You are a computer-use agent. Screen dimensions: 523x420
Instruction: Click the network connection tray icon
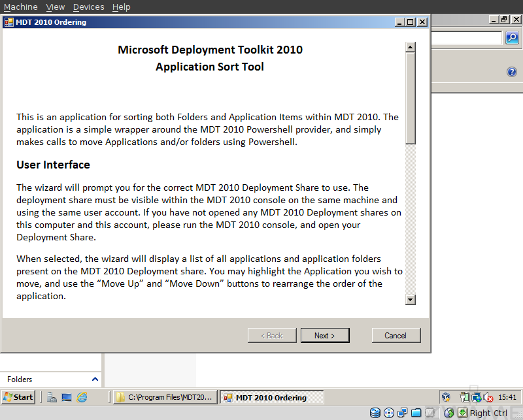[x=477, y=397]
